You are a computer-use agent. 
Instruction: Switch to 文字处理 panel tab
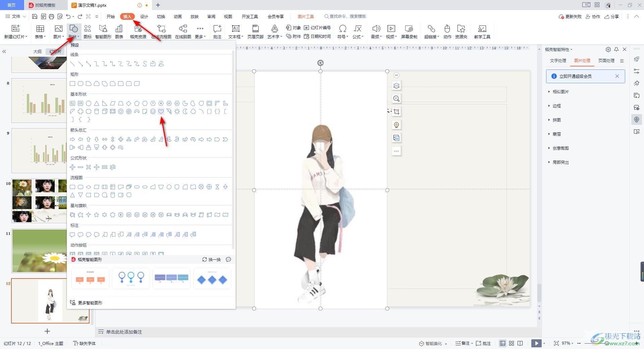558,61
